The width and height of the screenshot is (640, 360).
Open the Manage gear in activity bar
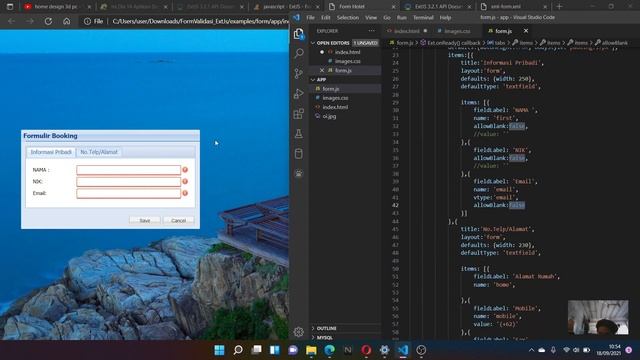(299, 332)
